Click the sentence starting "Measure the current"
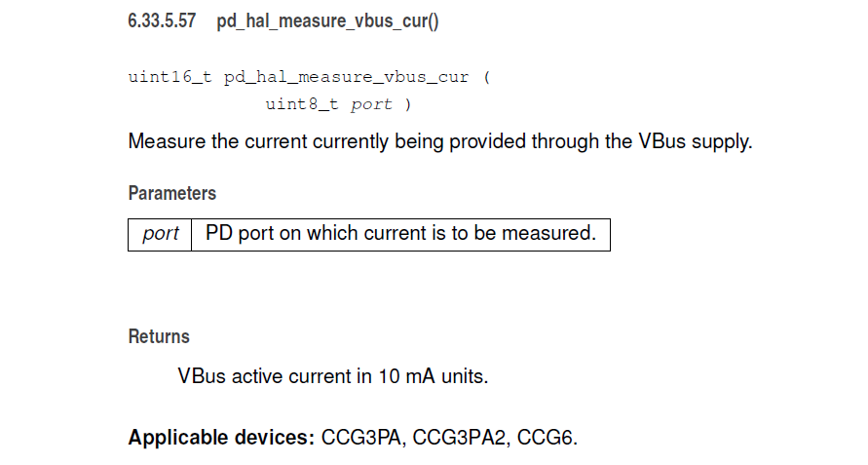The width and height of the screenshot is (868, 465). (440, 141)
